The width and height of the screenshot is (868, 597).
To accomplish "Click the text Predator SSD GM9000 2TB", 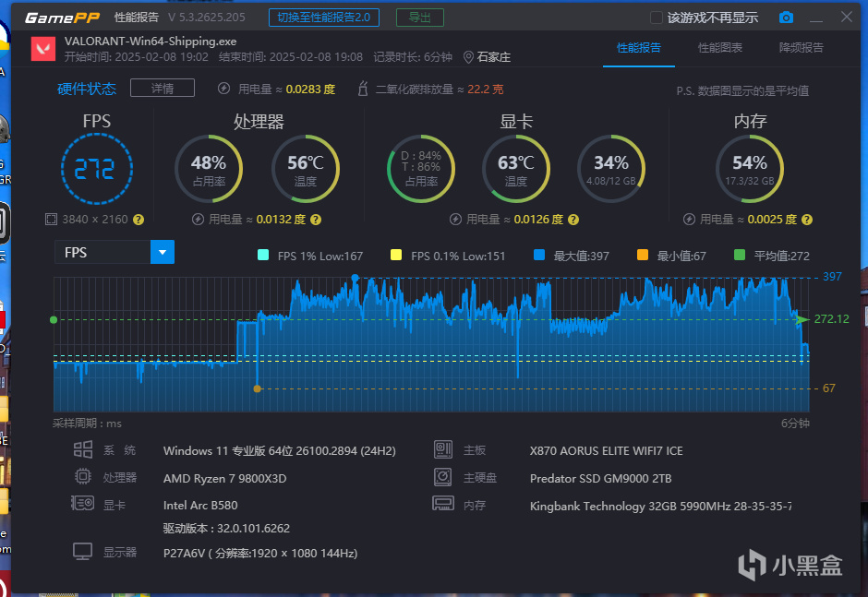I will 600,479.
